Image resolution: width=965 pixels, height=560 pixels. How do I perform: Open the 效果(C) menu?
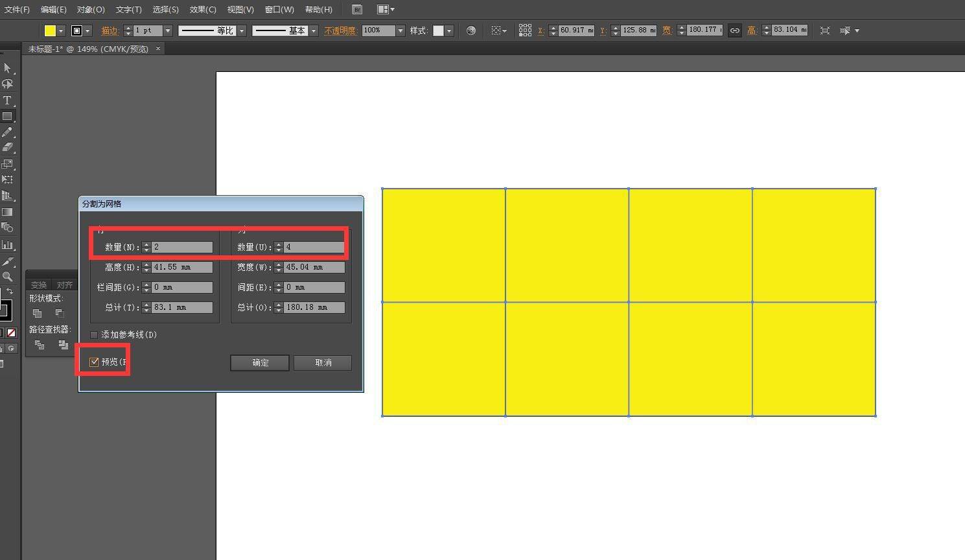(x=203, y=10)
